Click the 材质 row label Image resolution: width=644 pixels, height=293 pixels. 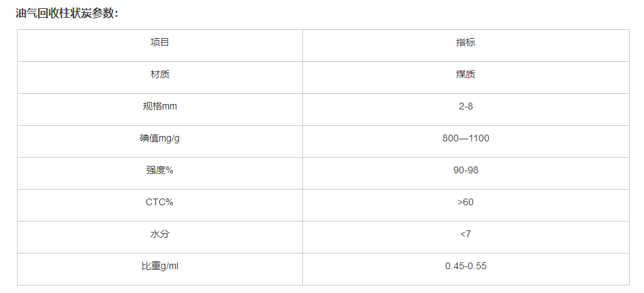tap(160, 74)
